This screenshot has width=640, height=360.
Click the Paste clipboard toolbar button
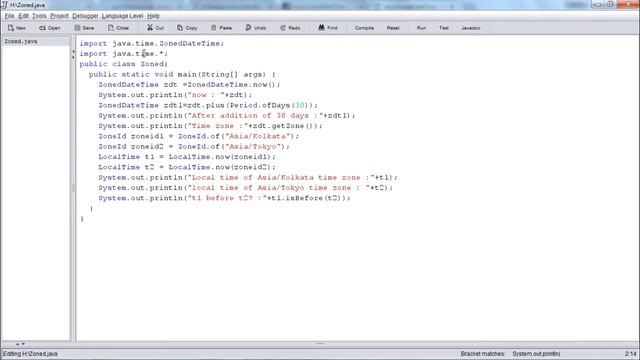pos(221,28)
